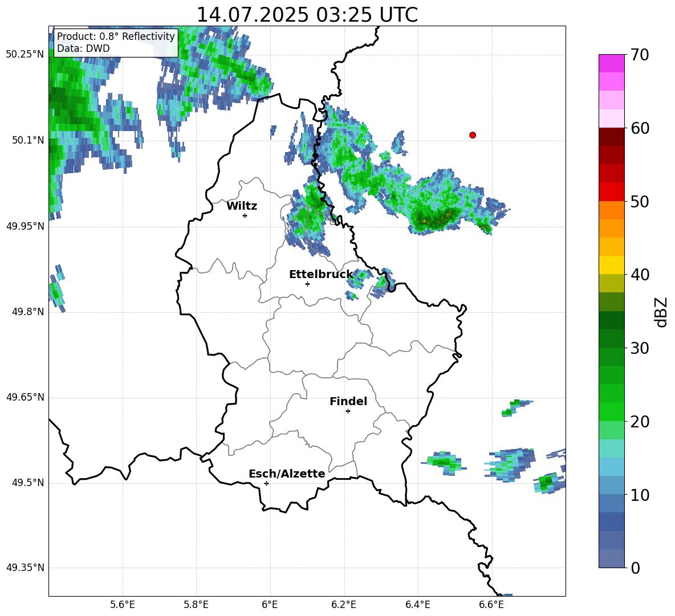The image size is (675, 616).
Task: Click the red station marker dot
Action: click(x=473, y=135)
